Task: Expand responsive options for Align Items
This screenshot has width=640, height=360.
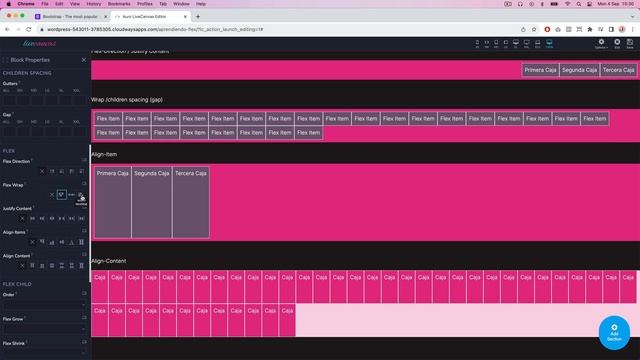Action: point(84,231)
